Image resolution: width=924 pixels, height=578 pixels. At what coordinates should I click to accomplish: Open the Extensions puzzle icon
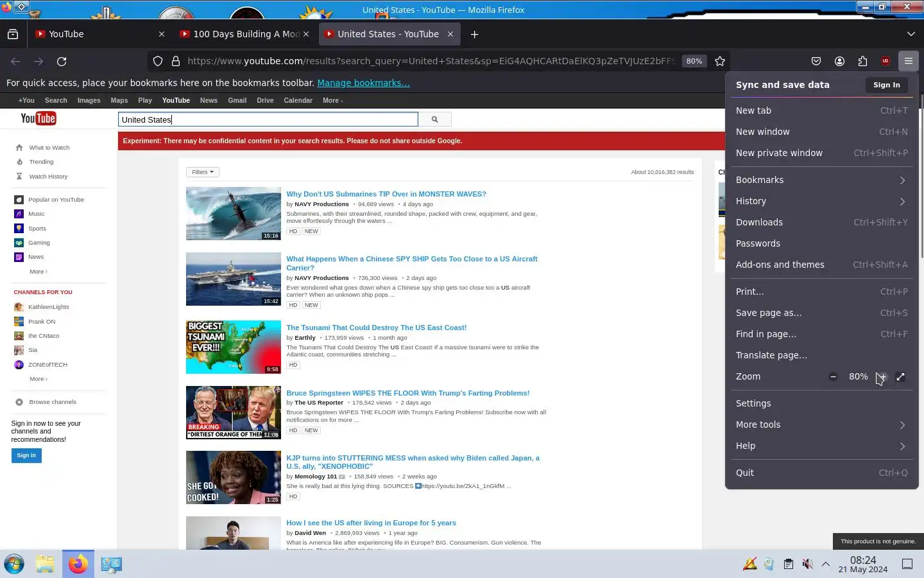862,61
